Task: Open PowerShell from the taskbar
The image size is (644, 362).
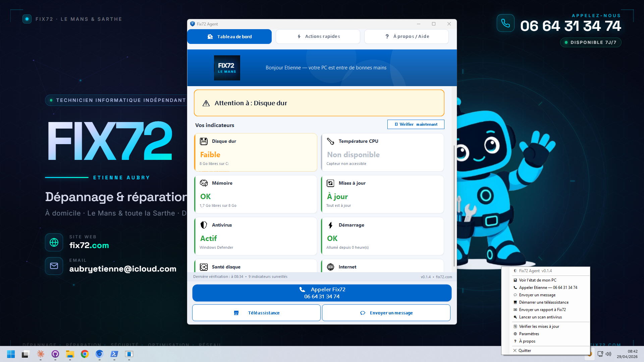Action: point(114,354)
